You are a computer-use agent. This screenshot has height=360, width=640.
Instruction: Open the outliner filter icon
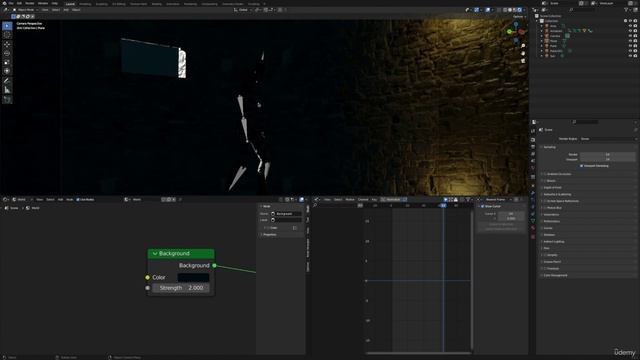[x=627, y=9]
